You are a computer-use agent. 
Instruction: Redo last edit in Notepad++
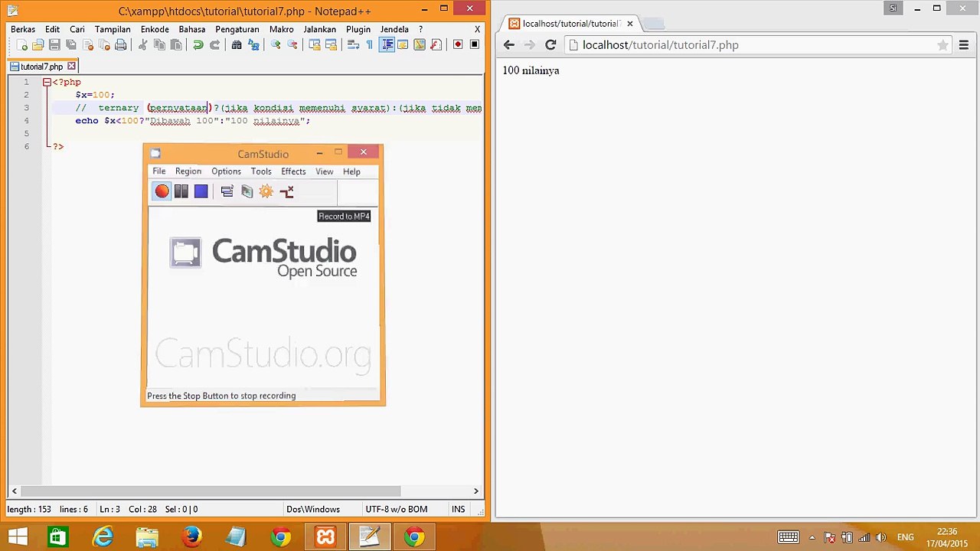(x=214, y=45)
